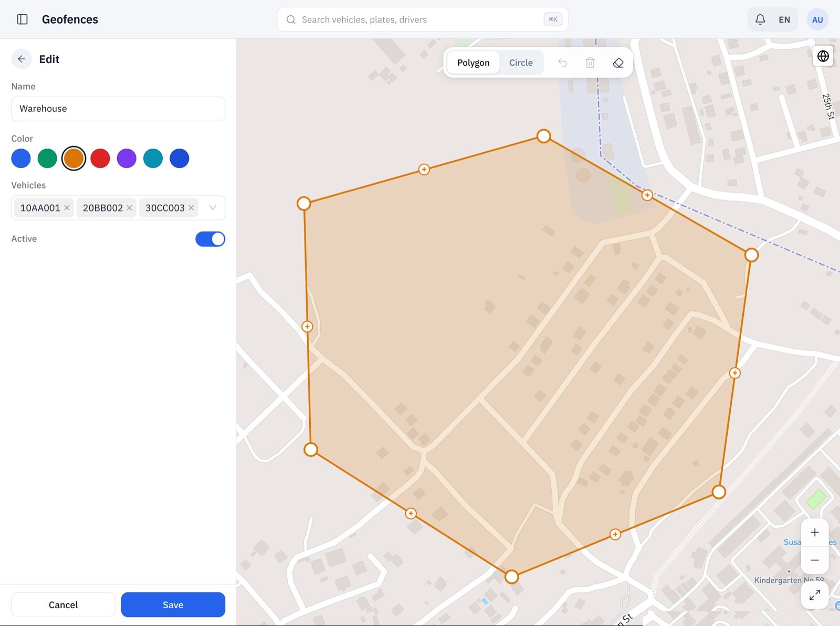Toggle the sidebar panel icon
Viewport: 840px width, 626px height.
[x=22, y=19]
